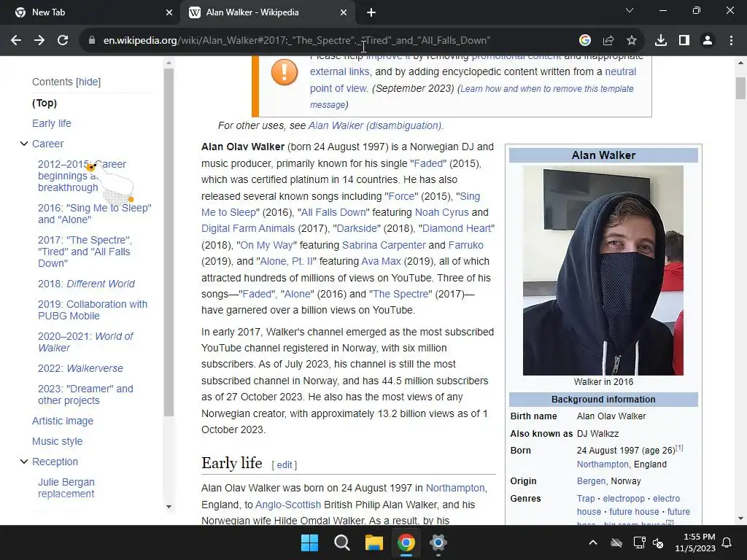Go back to the previous page
The image size is (747, 560).
16,41
